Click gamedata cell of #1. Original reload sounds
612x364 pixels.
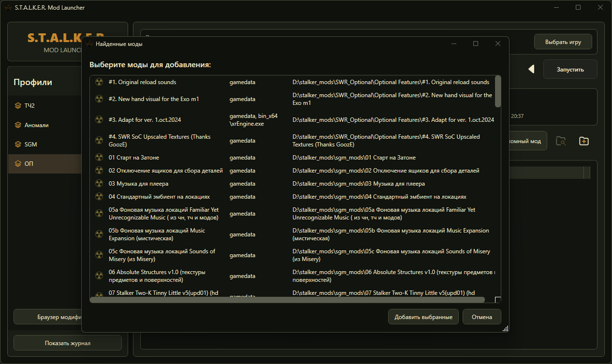pyautogui.click(x=242, y=82)
